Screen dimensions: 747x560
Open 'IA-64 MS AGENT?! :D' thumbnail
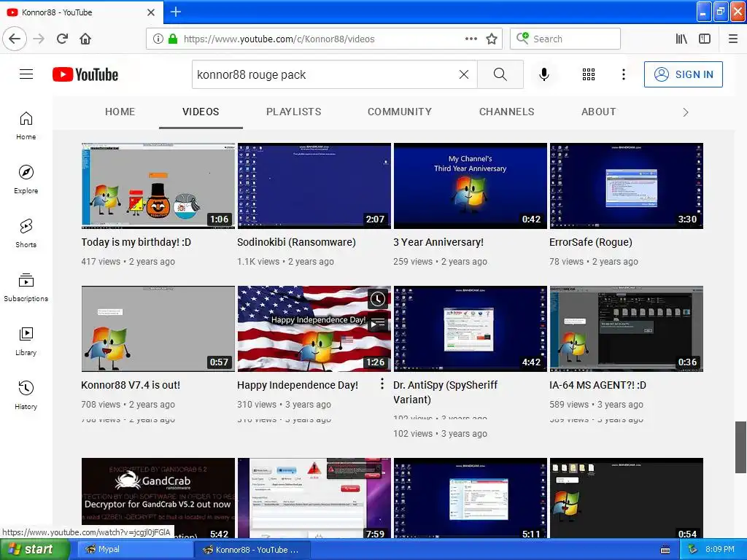point(627,329)
